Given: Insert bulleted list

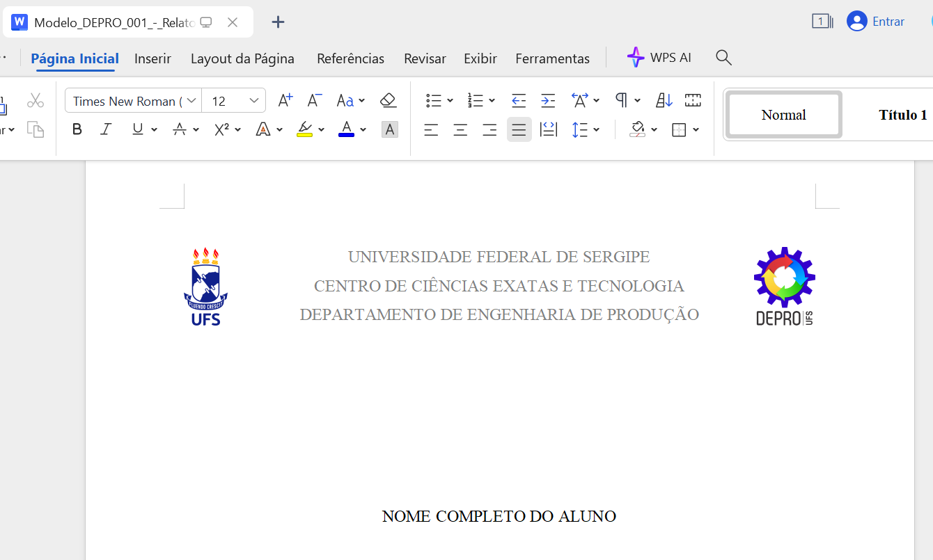Looking at the screenshot, I should 434,101.
